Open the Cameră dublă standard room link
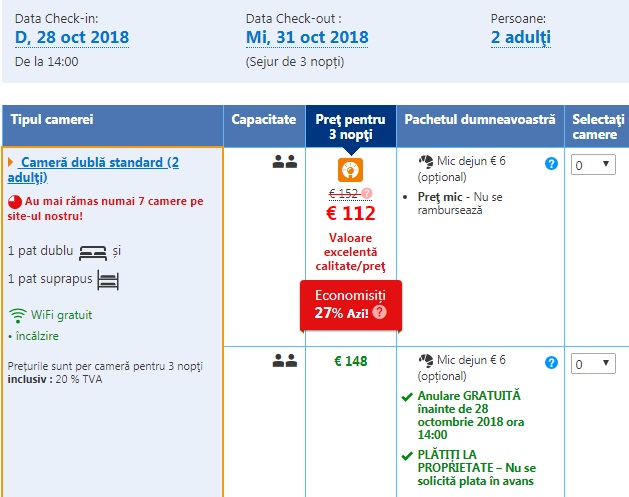 (92, 169)
